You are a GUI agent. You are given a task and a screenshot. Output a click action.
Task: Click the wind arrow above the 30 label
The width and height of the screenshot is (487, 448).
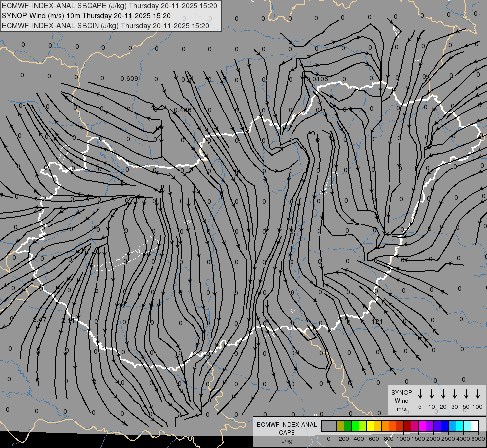click(454, 394)
